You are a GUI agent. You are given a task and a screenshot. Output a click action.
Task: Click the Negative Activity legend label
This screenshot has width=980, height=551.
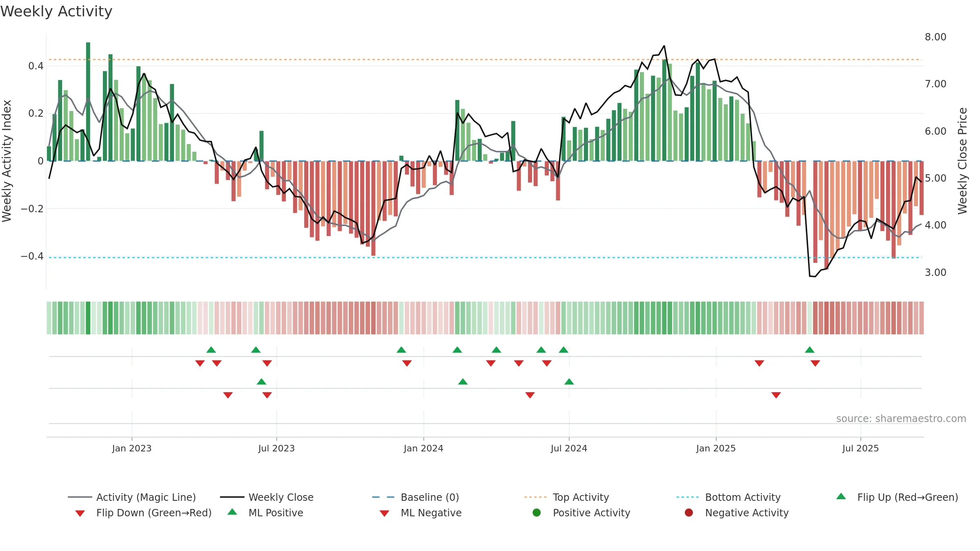pos(747,513)
